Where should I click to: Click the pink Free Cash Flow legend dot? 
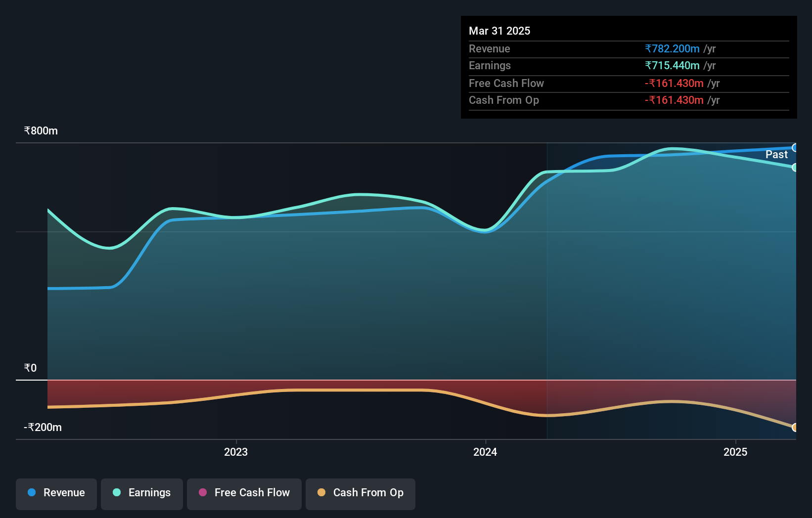[x=203, y=492]
